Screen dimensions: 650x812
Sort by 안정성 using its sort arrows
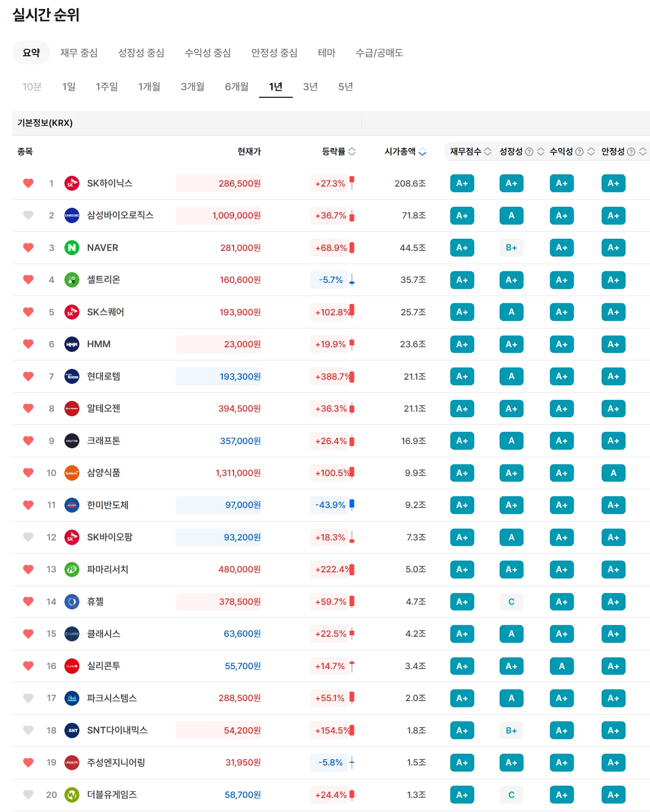pos(643,151)
